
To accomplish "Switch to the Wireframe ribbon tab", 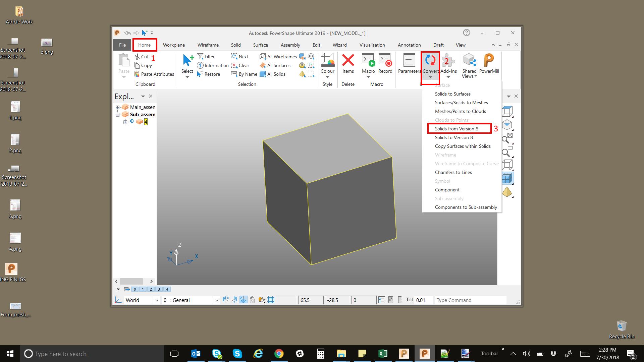I will coord(208,45).
